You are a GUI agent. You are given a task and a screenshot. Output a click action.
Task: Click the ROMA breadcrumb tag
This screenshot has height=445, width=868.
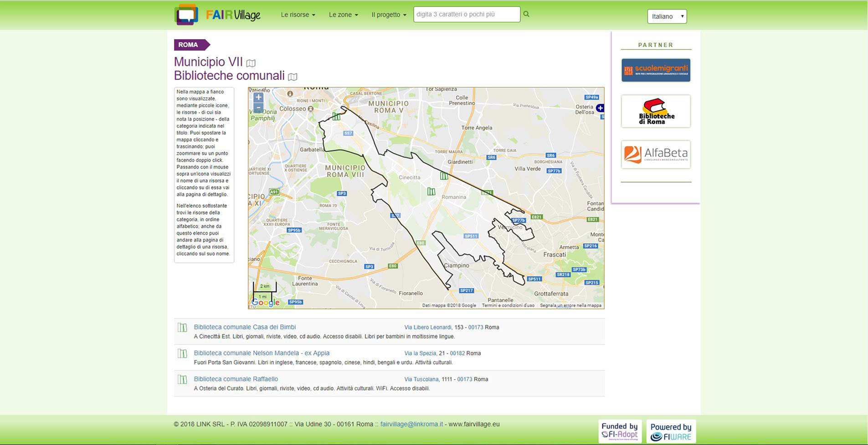click(191, 45)
